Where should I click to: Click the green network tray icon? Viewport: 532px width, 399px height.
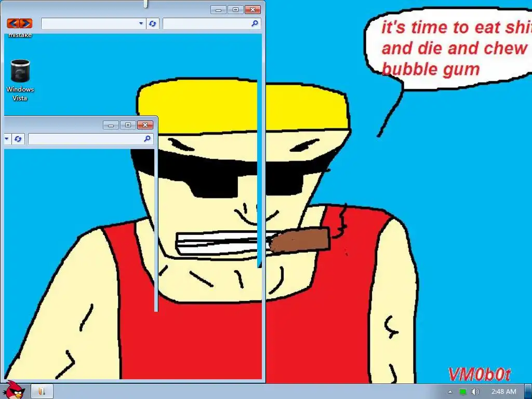tap(463, 392)
